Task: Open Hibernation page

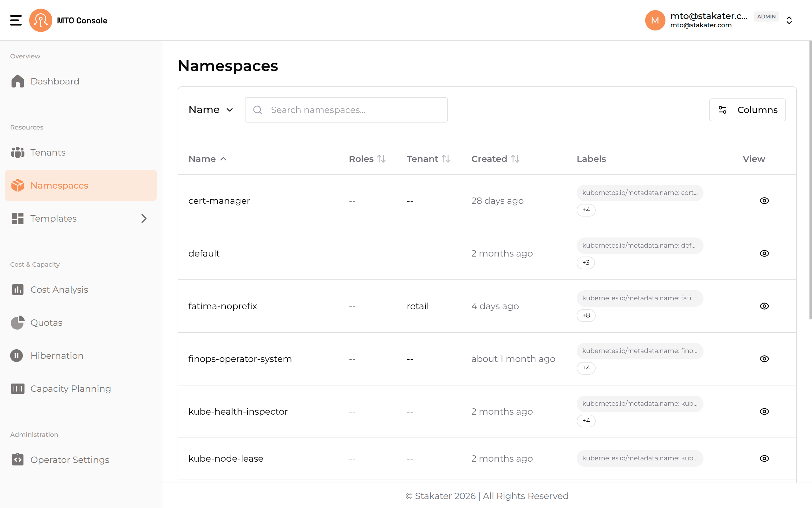Action: coord(81,356)
